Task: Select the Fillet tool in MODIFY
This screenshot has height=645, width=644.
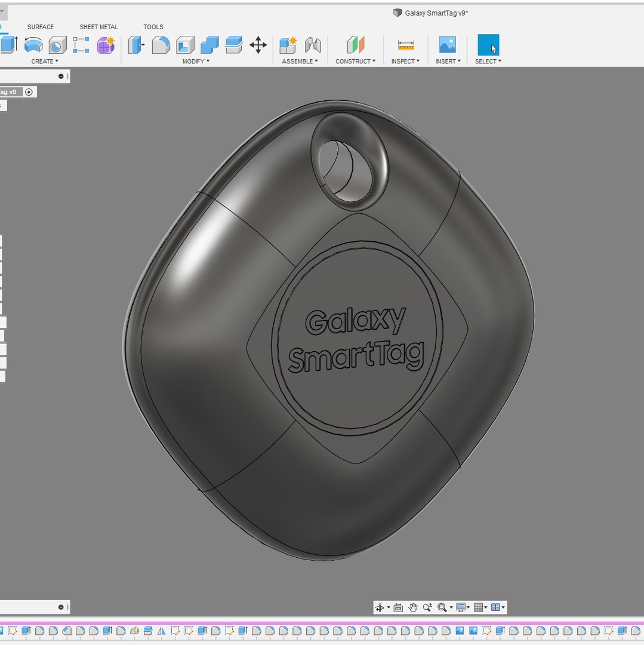Action: coord(161,45)
